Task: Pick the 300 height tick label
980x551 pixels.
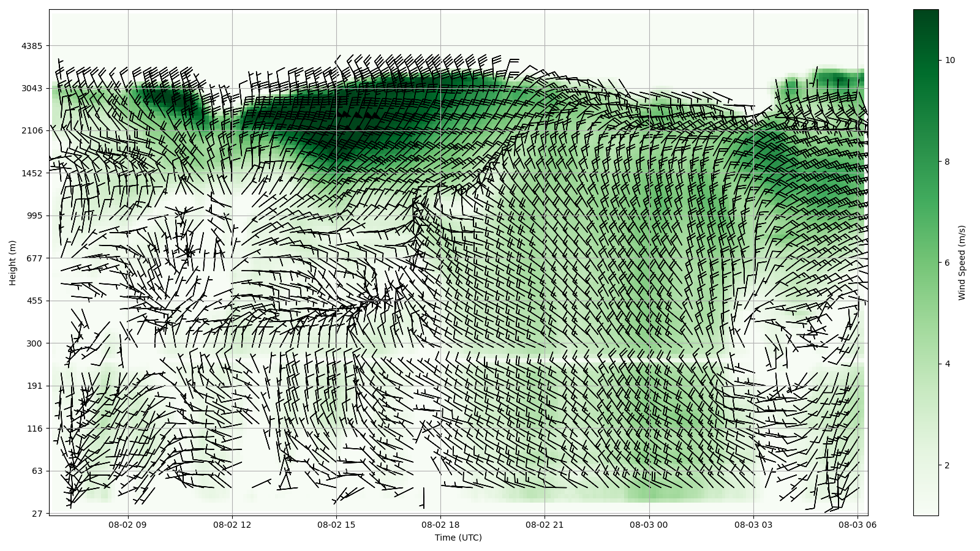Action: coord(34,343)
